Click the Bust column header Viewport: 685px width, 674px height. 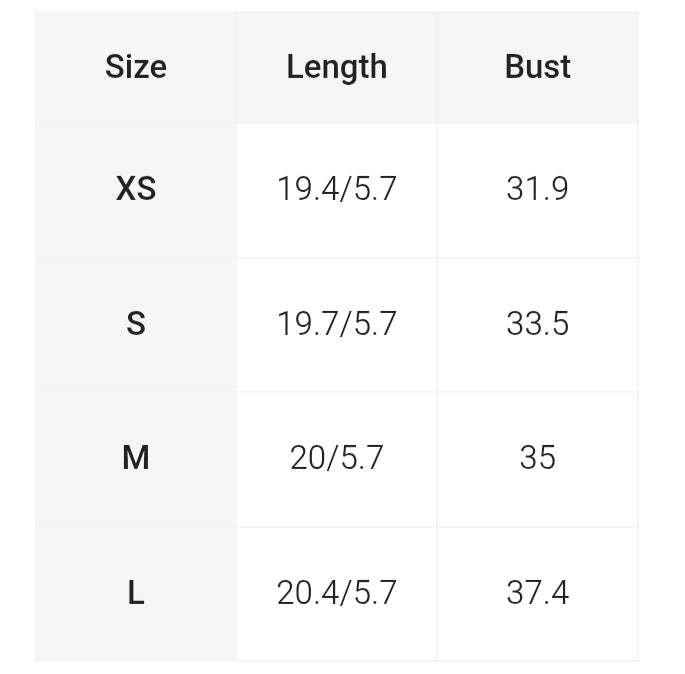(x=537, y=67)
